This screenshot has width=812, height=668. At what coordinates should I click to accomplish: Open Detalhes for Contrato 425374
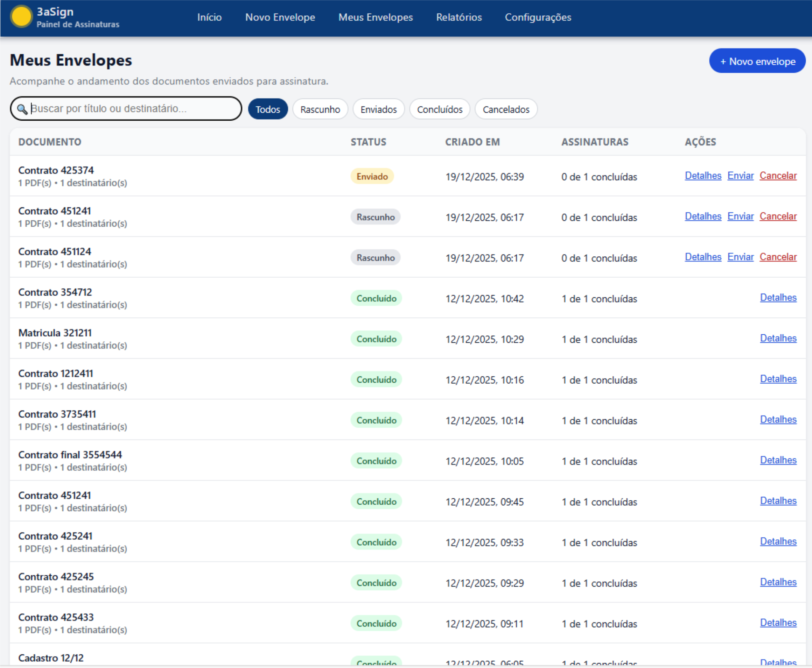tap(703, 176)
